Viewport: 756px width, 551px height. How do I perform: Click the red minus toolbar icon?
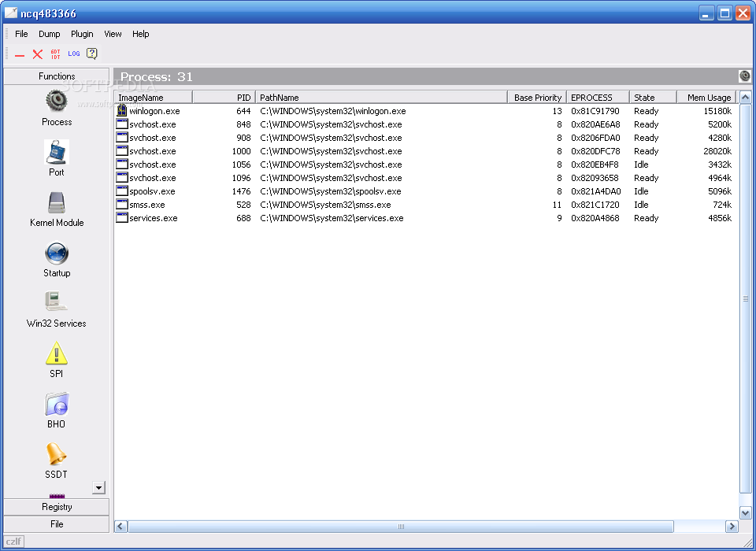coord(19,54)
